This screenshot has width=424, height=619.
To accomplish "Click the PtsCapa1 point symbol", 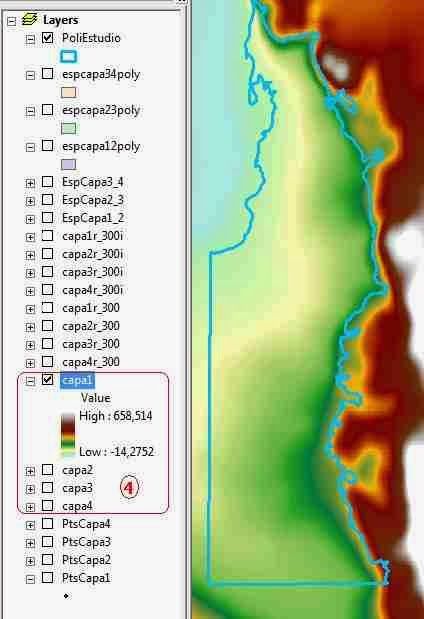I will (x=66, y=596).
